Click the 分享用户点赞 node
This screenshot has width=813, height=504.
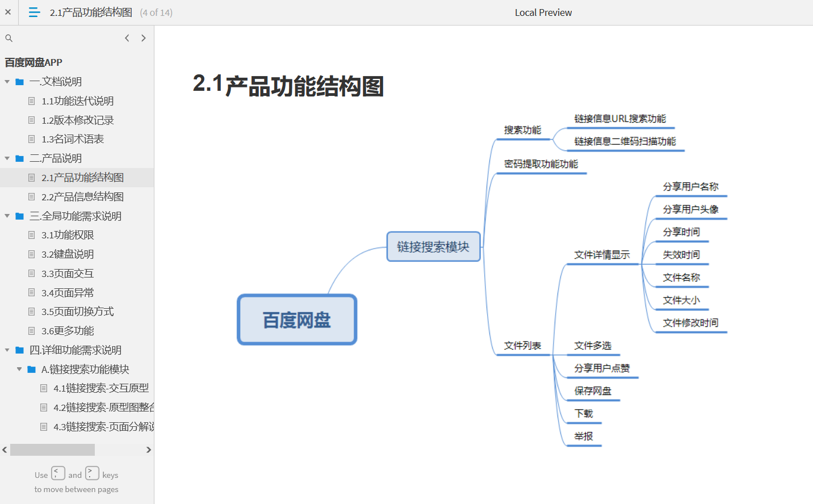[602, 368]
